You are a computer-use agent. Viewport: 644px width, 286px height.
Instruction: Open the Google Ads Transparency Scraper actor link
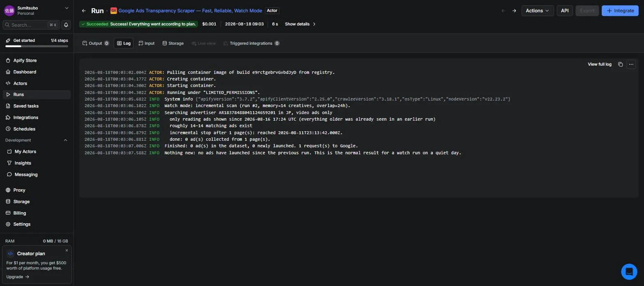190,11
